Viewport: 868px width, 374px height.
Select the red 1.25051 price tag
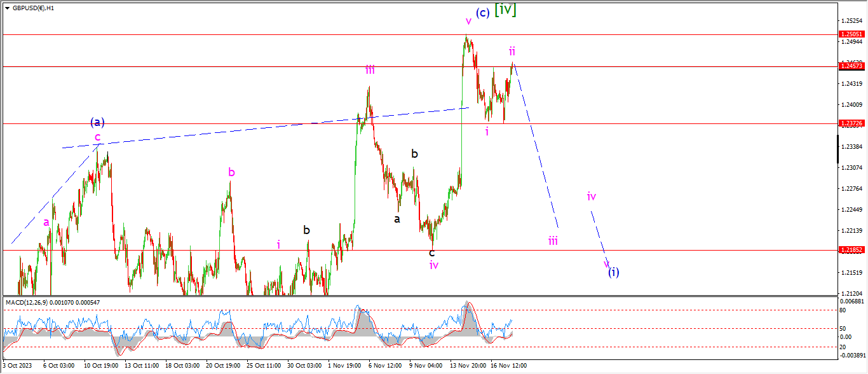click(x=851, y=34)
